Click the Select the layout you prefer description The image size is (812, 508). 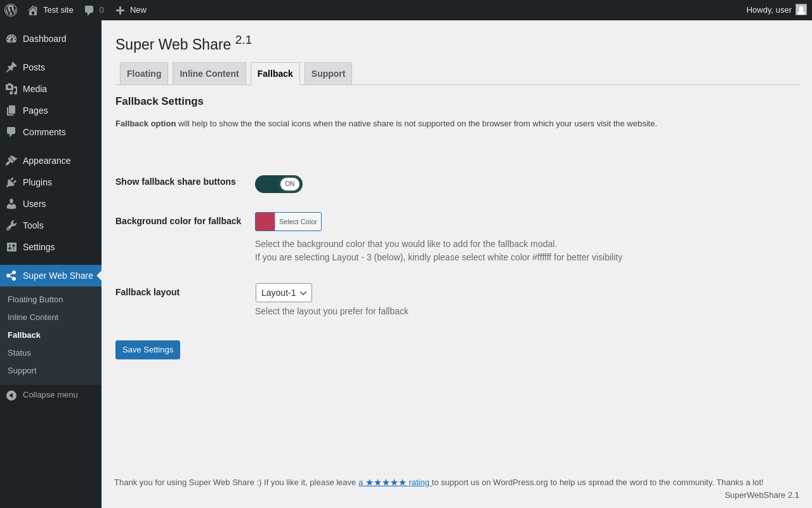(332, 311)
